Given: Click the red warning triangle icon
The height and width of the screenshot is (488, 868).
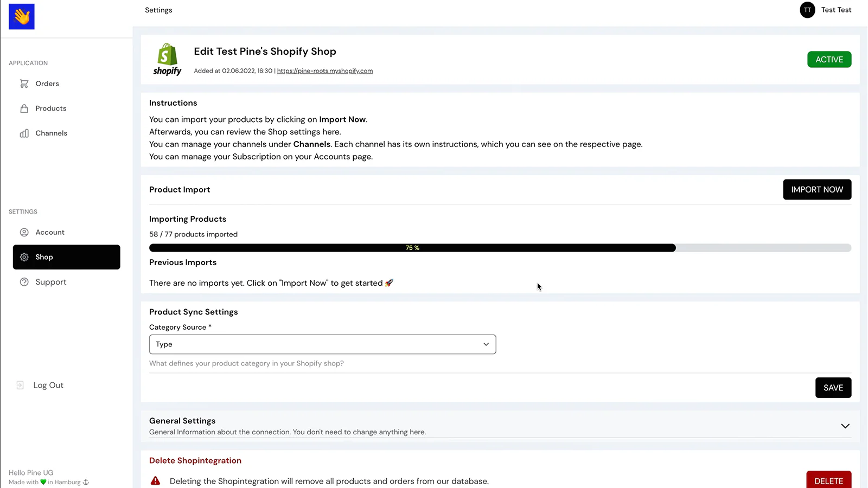Looking at the screenshot, I should tap(155, 480).
